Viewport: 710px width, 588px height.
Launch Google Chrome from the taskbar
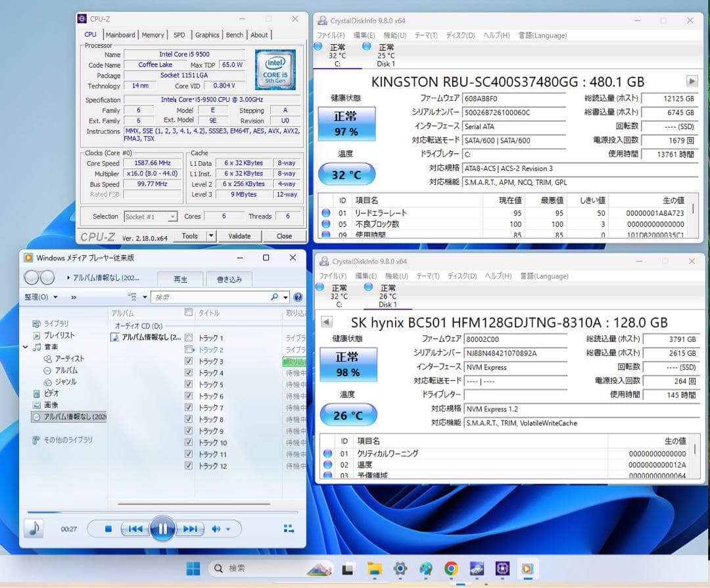451,568
